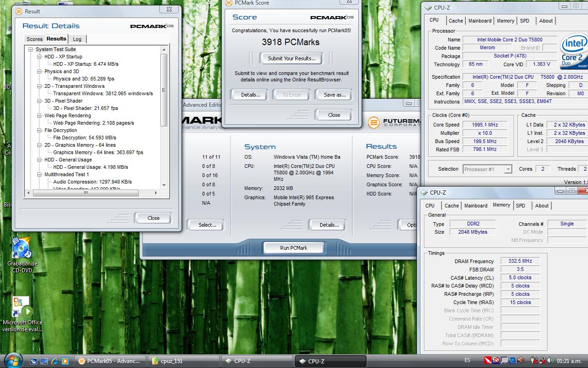
Task: Open the Cache tab in upper CPU-Z window
Action: (x=456, y=21)
